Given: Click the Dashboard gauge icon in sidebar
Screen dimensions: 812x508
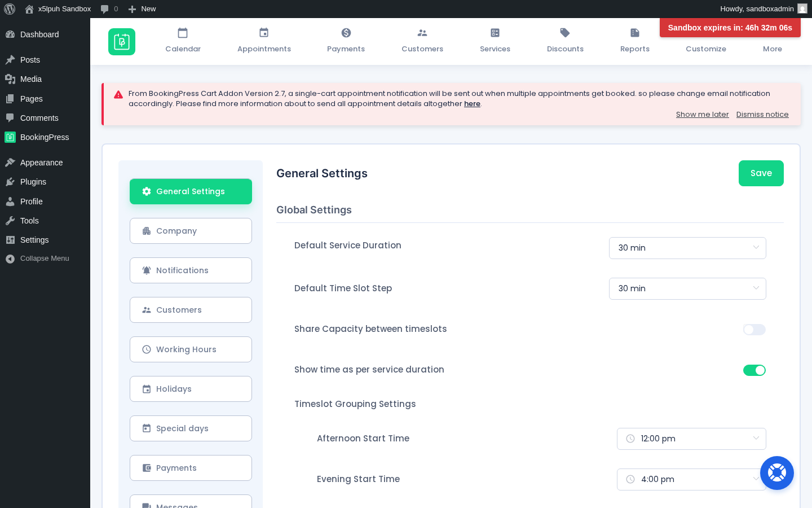Looking at the screenshot, I should [x=10, y=34].
